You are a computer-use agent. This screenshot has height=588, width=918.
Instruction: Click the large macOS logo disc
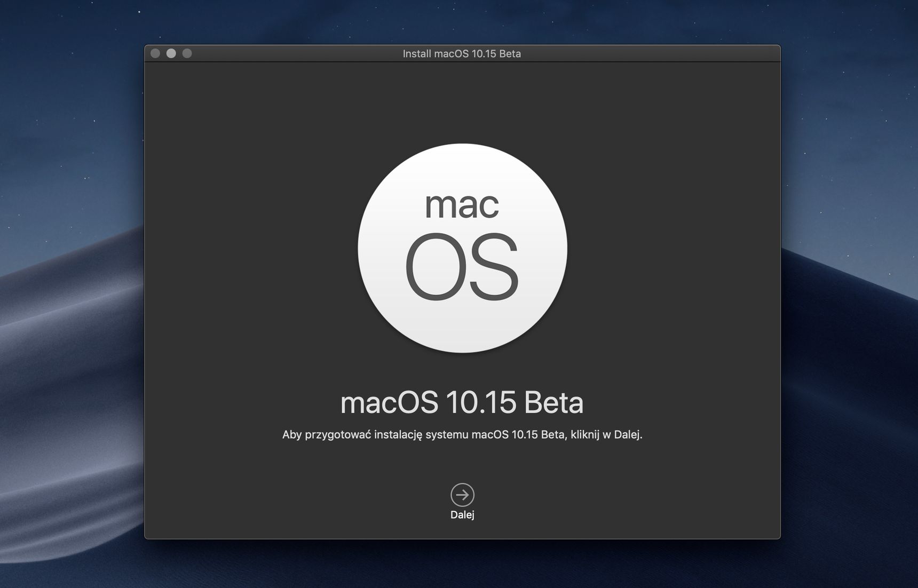click(462, 248)
